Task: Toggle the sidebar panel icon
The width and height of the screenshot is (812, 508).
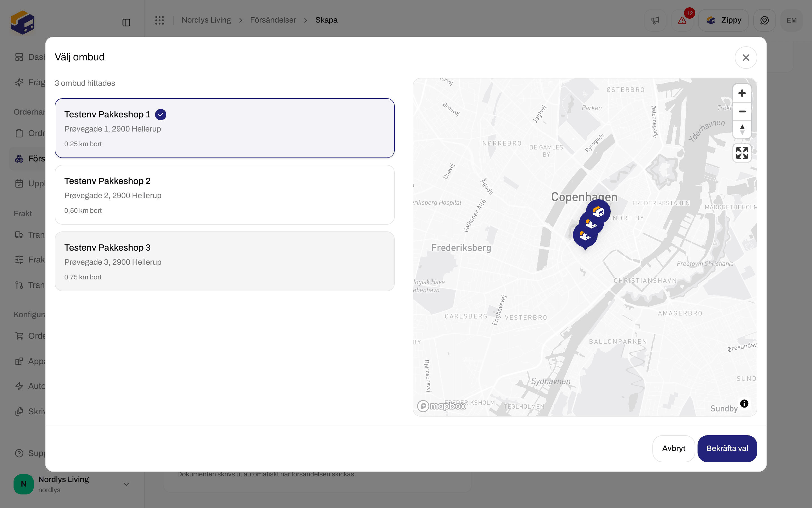Action: point(126,23)
